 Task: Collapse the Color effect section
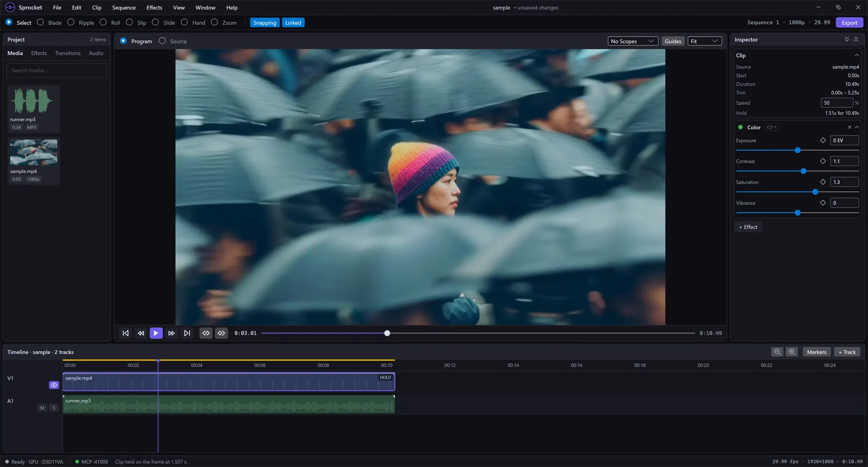pyautogui.click(x=857, y=127)
